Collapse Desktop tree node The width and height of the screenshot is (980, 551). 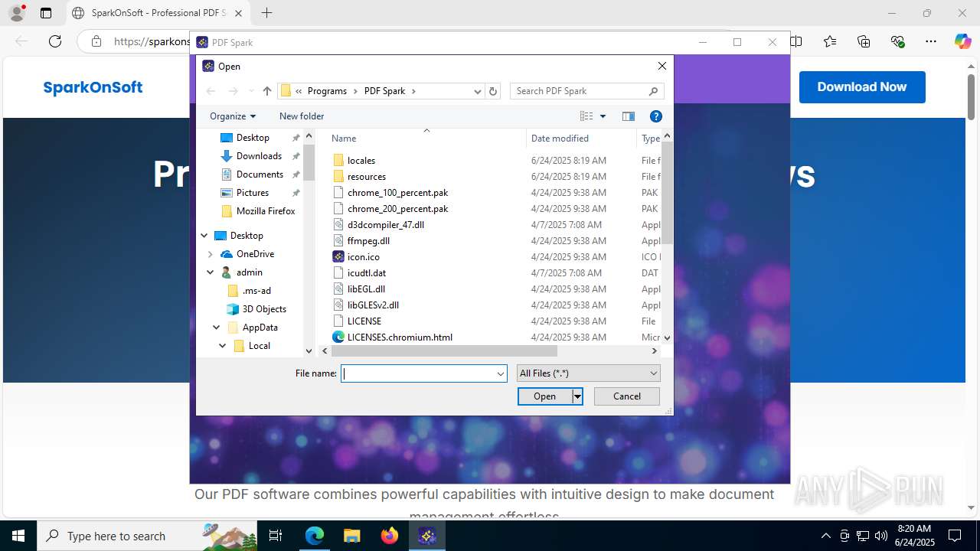pyautogui.click(x=204, y=236)
